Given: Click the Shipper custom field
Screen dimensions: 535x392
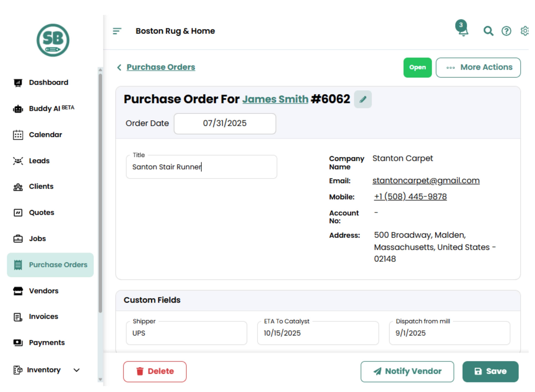Looking at the screenshot, I should click(186, 333).
